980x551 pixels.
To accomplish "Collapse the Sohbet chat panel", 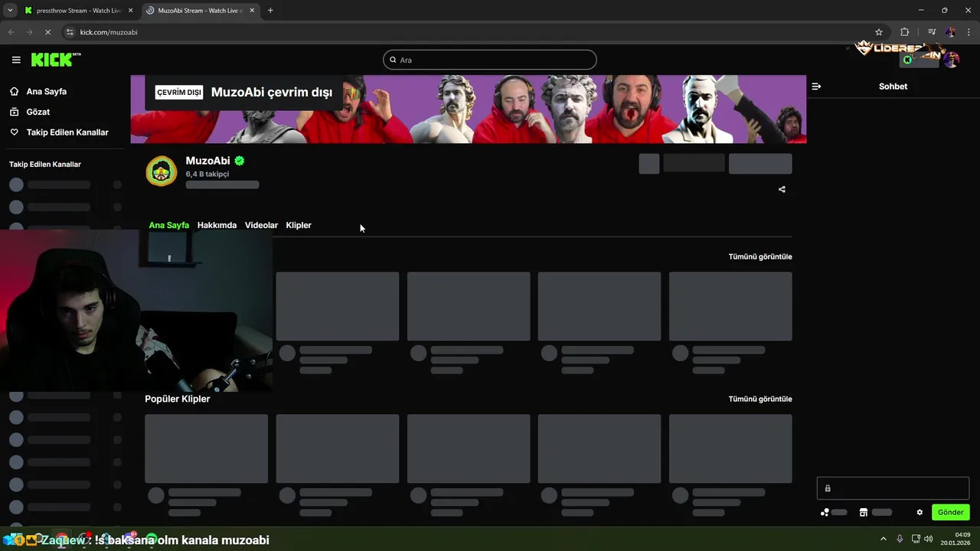I will pyautogui.click(x=816, y=86).
